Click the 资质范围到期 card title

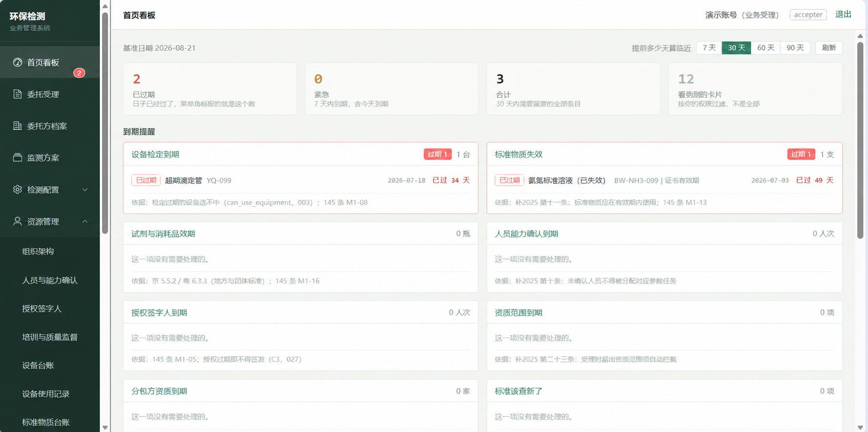pyautogui.click(x=518, y=312)
